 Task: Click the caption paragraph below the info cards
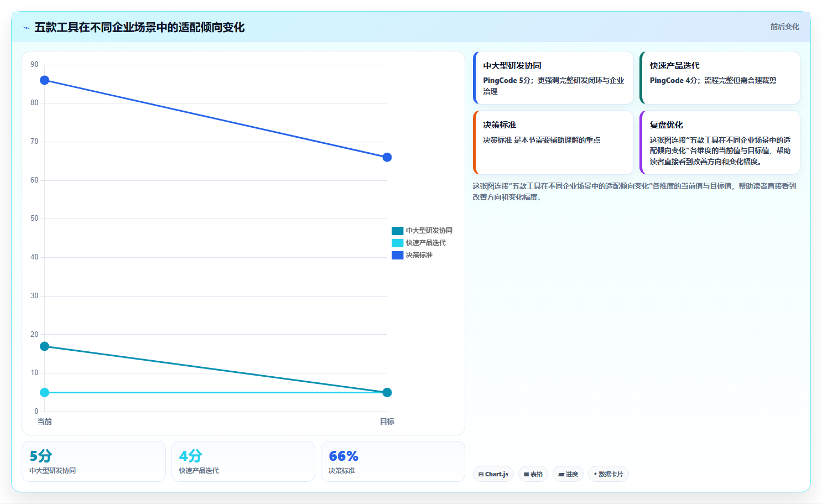coord(634,191)
